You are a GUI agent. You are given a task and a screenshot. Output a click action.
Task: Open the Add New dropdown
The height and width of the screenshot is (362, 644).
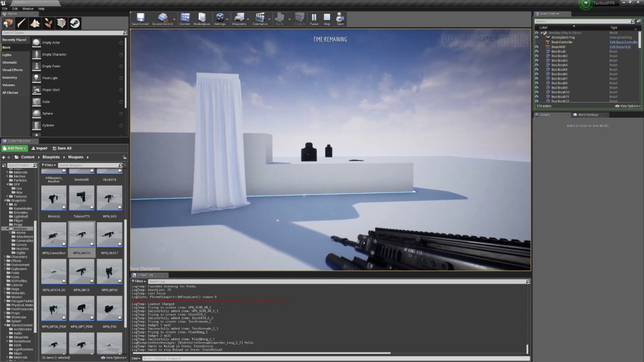click(x=15, y=148)
